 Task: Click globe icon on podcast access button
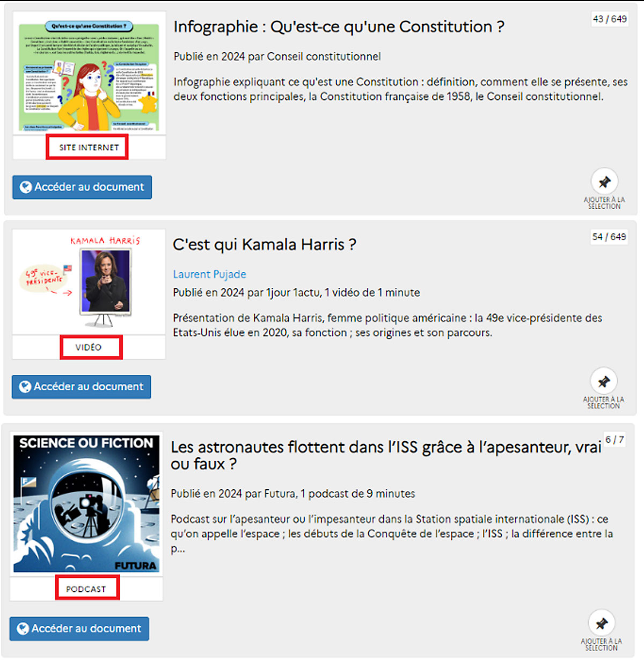(x=23, y=628)
